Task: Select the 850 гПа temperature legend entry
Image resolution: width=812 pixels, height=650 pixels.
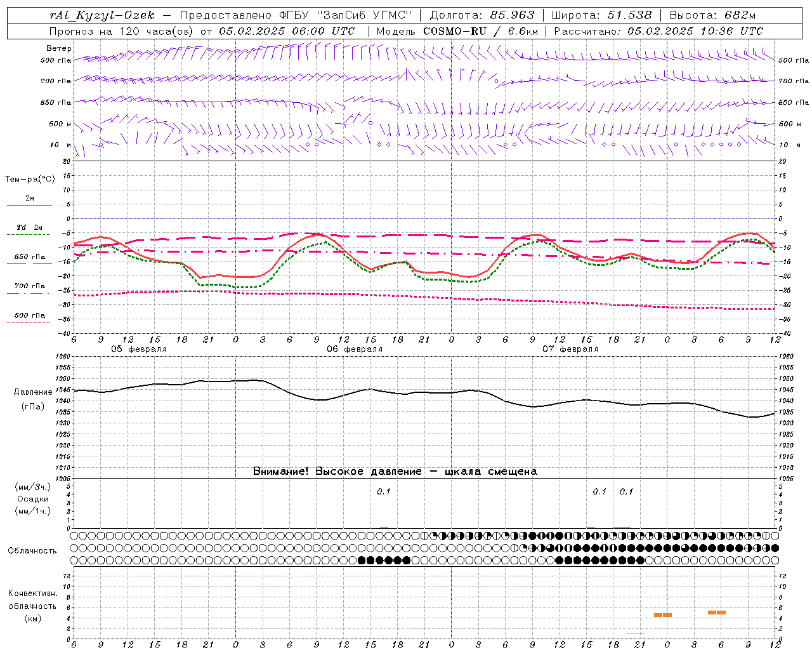Action: (29, 257)
